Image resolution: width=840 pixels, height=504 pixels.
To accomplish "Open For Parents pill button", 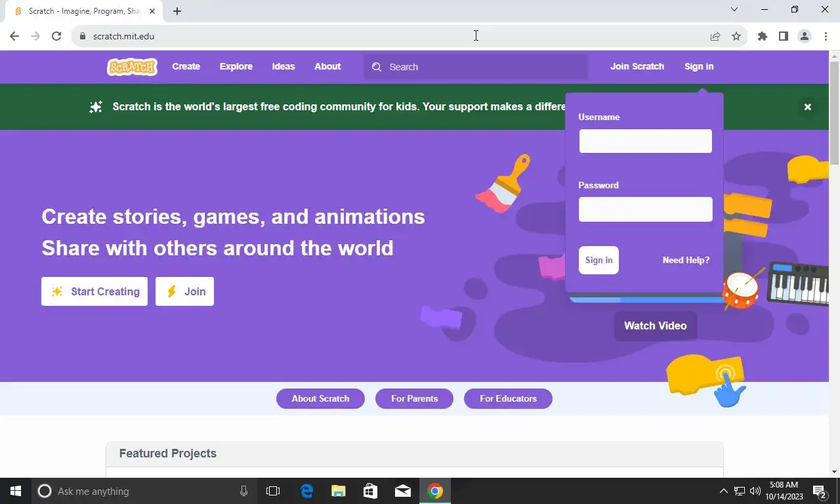I will click(414, 398).
